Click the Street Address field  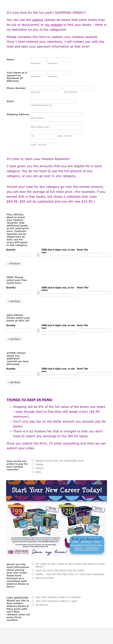[x=56, y=114]
